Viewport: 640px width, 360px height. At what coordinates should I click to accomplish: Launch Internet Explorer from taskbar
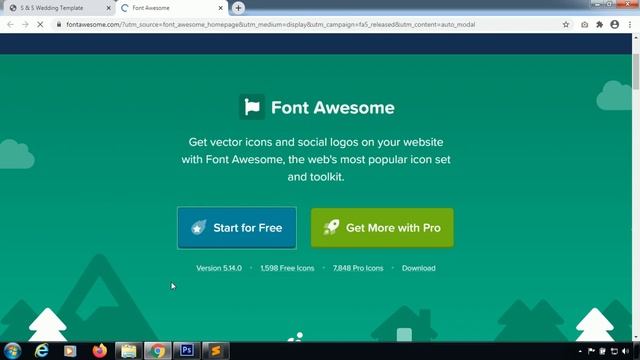pyautogui.click(x=42, y=351)
